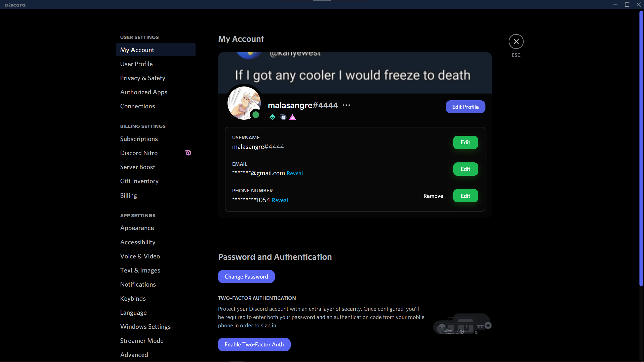
Task: Click the Nitro badge under username
Action: [282, 117]
